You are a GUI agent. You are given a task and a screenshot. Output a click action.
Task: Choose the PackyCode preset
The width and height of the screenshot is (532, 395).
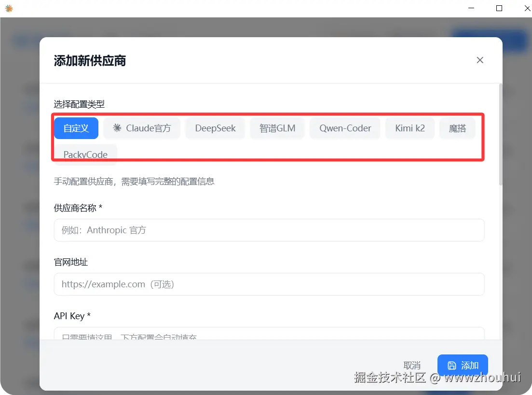85,155
